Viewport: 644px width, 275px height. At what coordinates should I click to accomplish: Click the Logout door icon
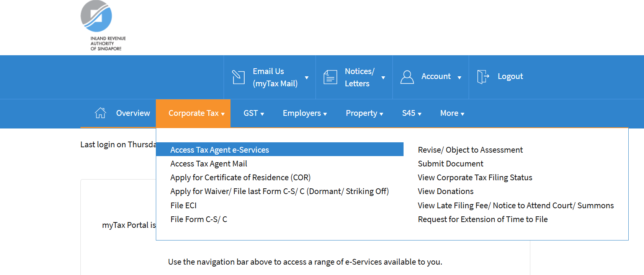click(483, 77)
